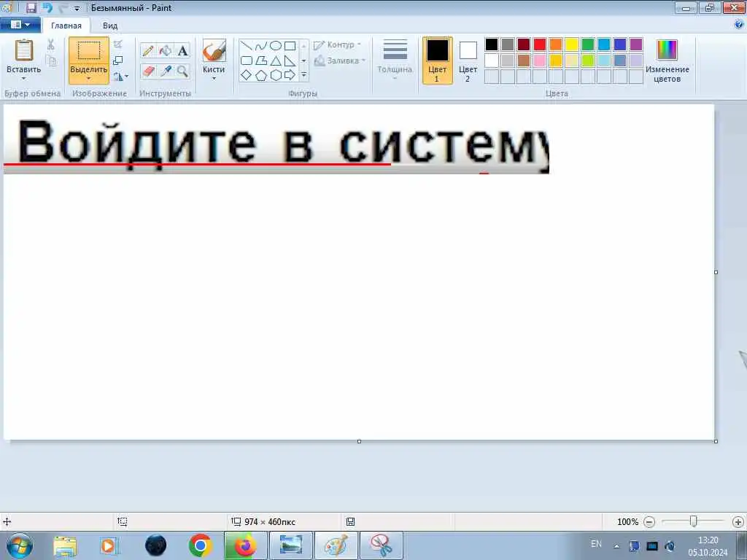
Task: Select the Text tool (A)
Action: coord(182,51)
